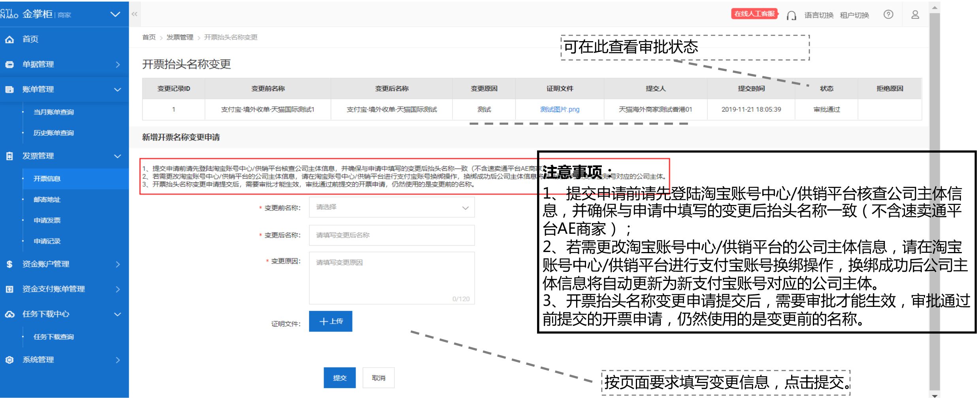
Task: Click the 任务下载中心 cloud icon
Action: click(9, 314)
